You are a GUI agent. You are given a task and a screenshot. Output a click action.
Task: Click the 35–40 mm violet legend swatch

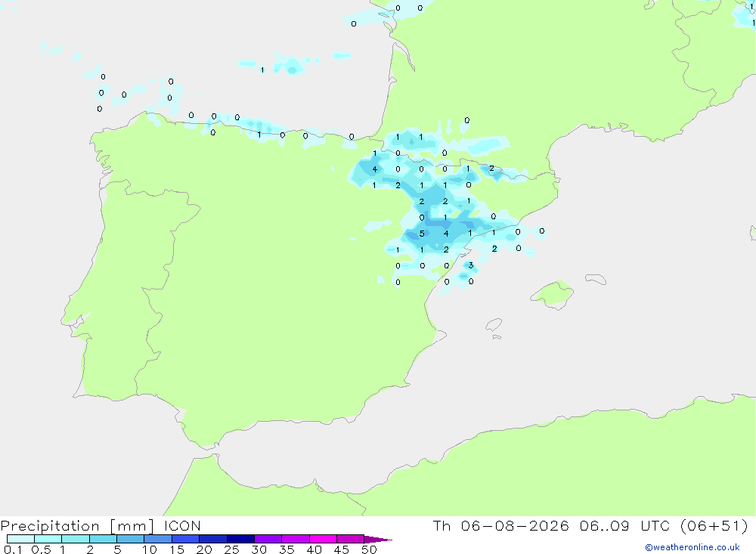click(x=296, y=539)
